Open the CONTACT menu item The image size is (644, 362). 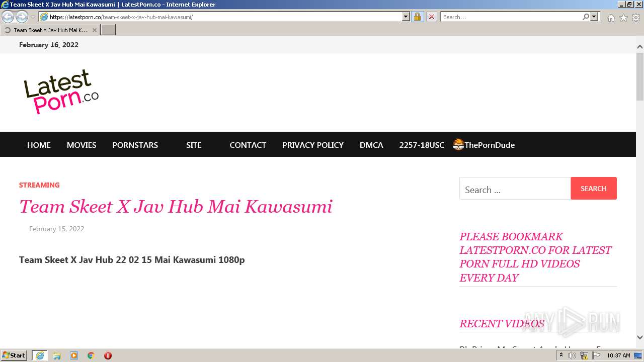[x=248, y=145]
